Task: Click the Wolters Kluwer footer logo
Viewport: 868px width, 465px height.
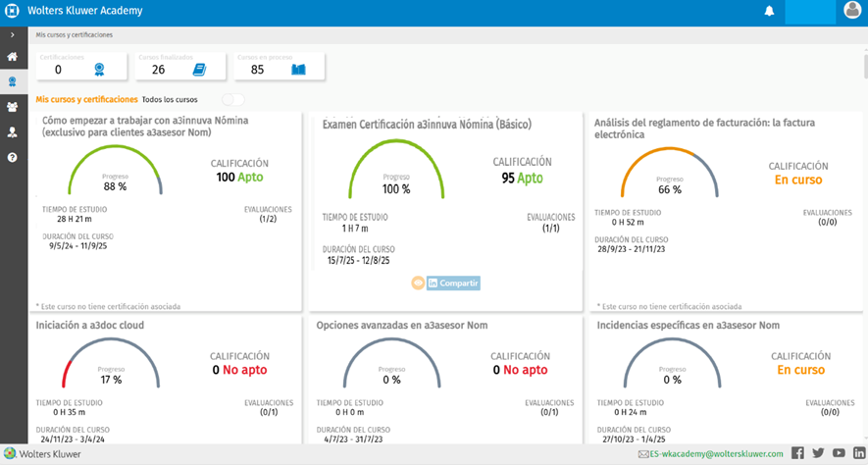Action: coord(42,454)
